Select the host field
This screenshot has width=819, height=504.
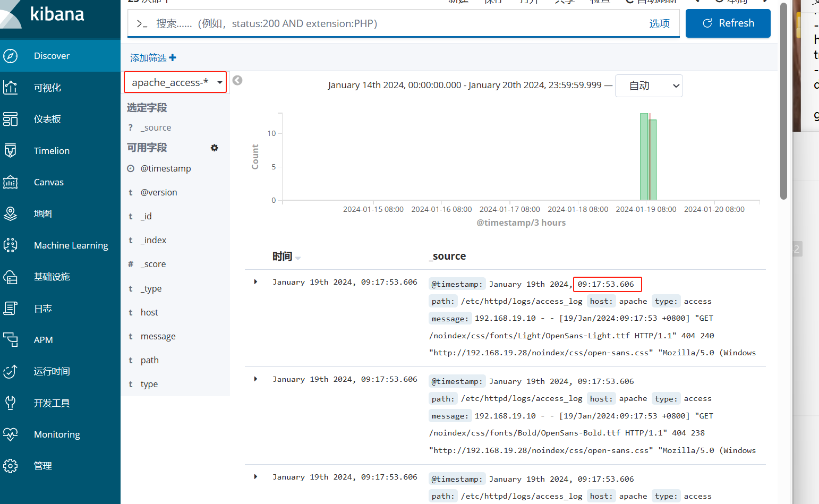tap(149, 312)
